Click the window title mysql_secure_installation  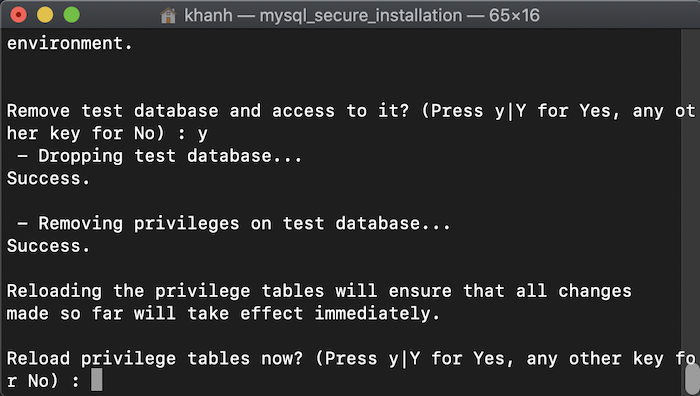tap(361, 16)
